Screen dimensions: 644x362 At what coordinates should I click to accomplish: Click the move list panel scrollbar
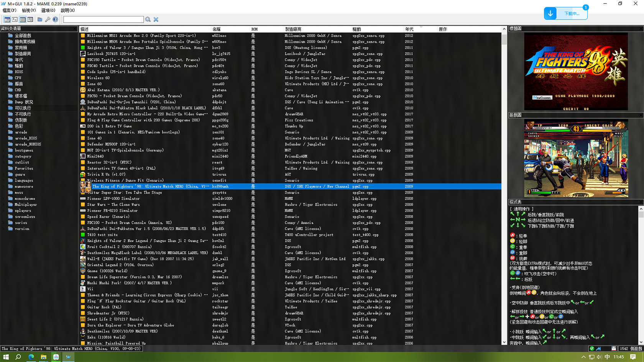coord(641,275)
